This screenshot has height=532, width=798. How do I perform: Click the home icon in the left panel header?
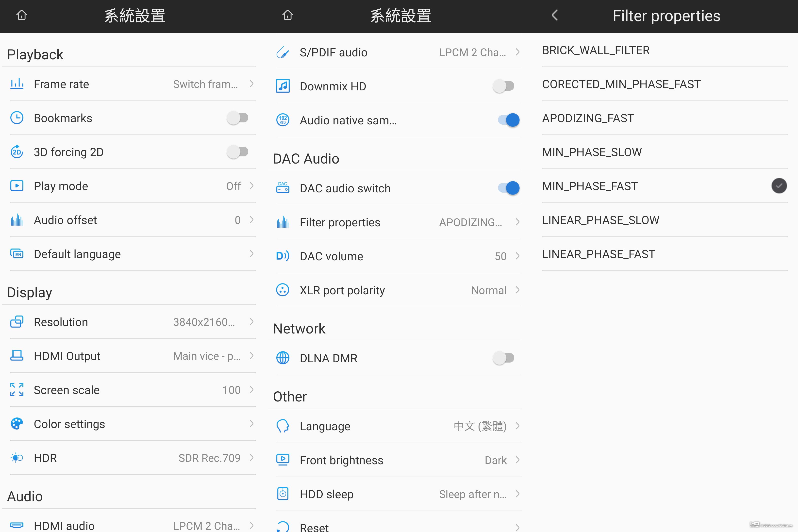(x=22, y=16)
